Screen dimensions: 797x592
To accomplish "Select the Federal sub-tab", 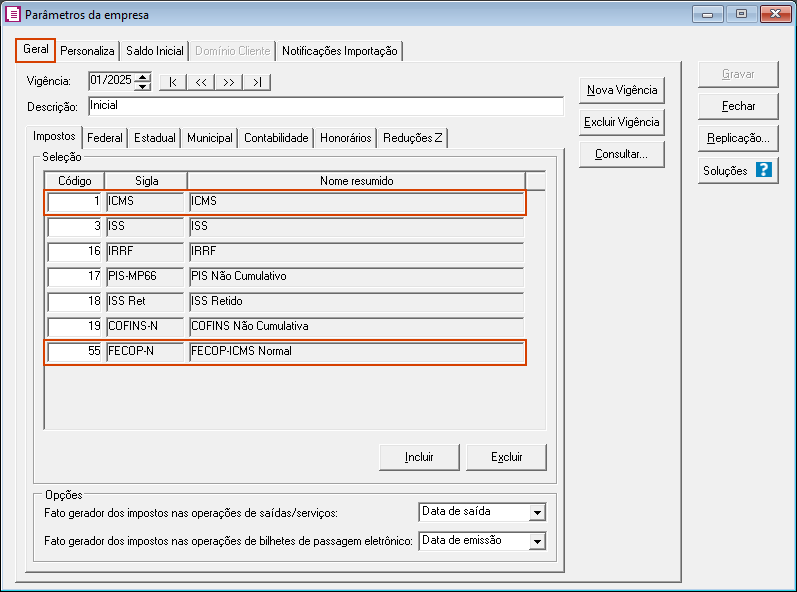I will [104, 138].
